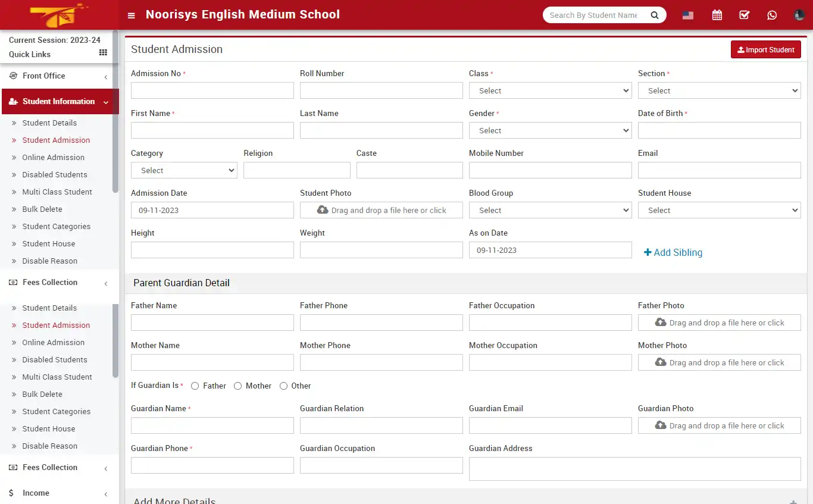
Task: Click the WhatsApp icon in the top bar
Action: point(772,15)
